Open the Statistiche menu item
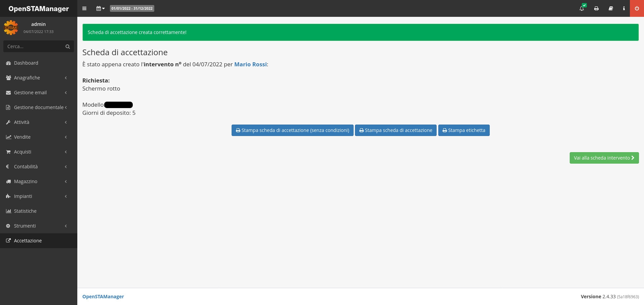Image resolution: width=644 pixels, height=305 pixels. pos(25,211)
